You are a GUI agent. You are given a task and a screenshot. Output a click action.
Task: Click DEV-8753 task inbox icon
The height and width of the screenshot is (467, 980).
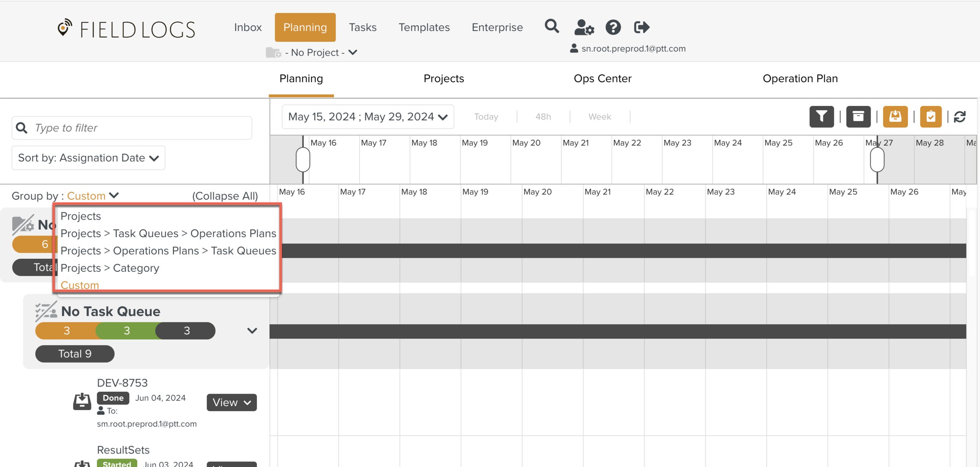tap(82, 402)
